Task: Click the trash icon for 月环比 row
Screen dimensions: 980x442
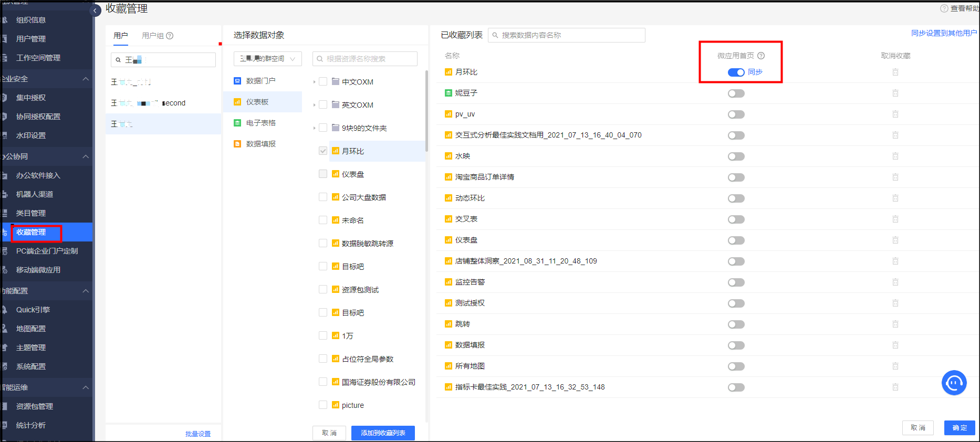Action: pos(895,72)
